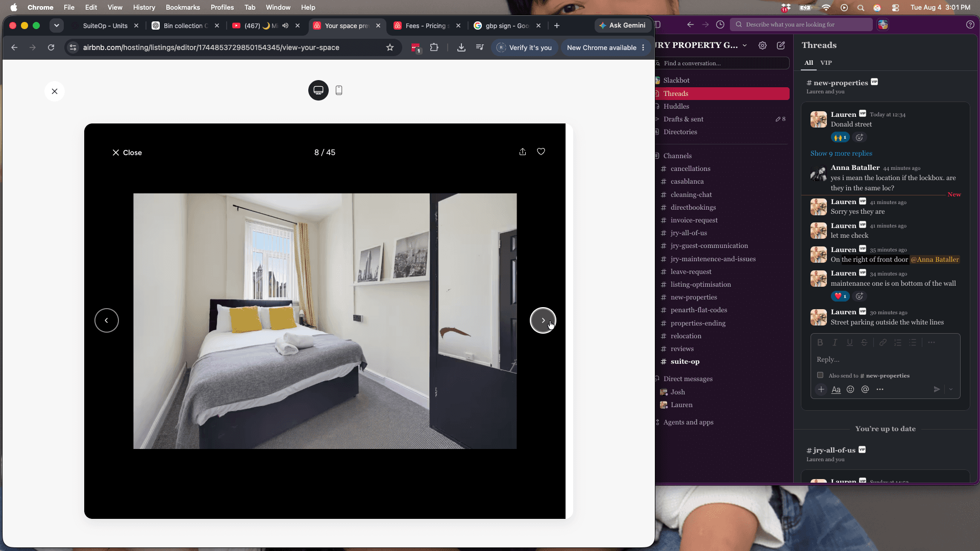Switch to desktop preview icon

click(318, 90)
